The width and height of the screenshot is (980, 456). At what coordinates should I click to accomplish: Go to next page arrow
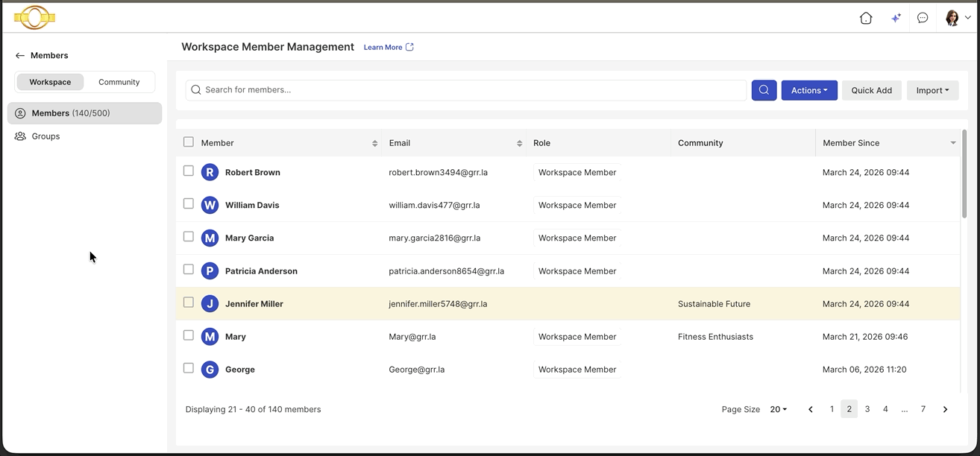click(945, 409)
